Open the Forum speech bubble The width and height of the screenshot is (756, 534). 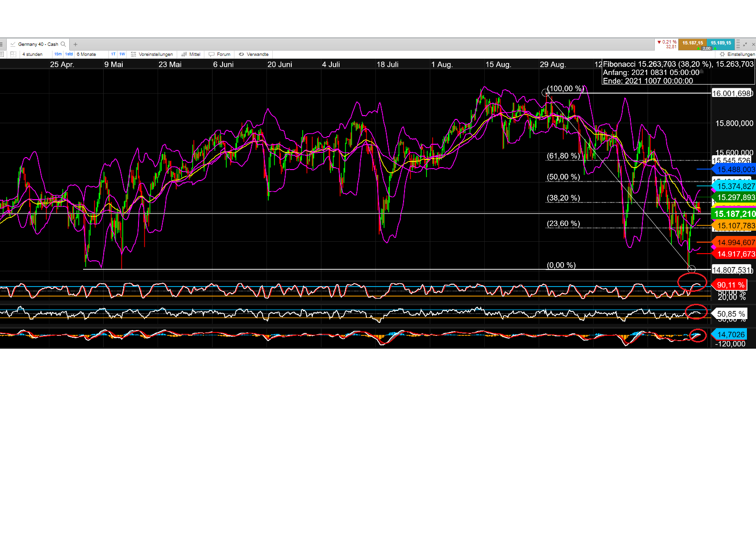pos(220,54)
